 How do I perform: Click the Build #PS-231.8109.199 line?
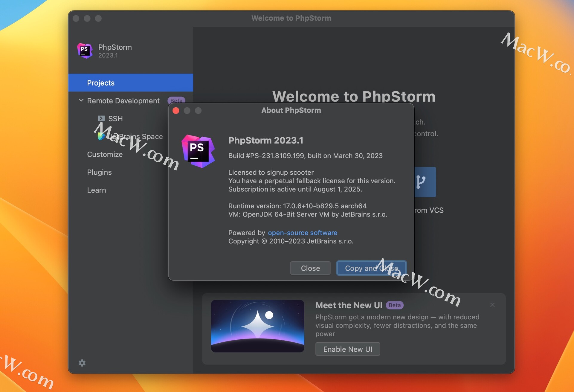tap(306, 156)
